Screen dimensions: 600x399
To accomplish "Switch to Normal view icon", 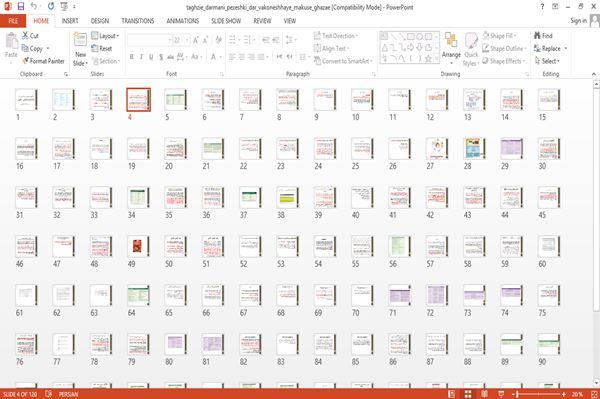I will coord(452,394).
